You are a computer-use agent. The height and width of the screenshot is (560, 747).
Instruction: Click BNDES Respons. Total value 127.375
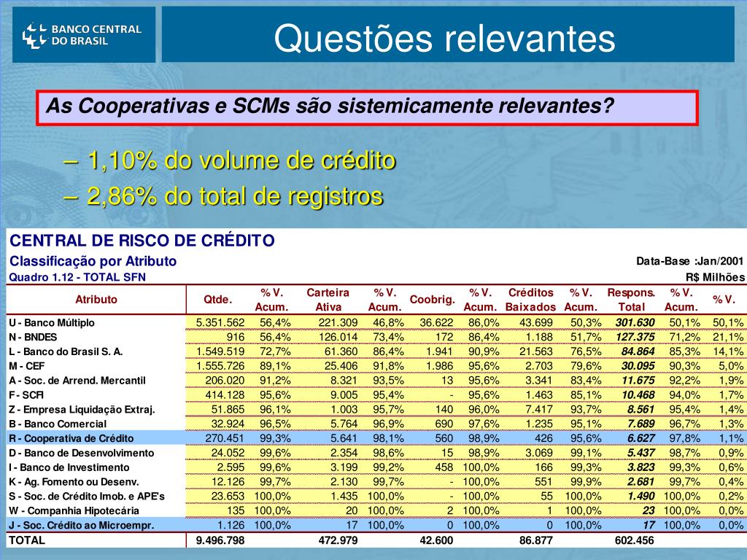click(635, 337)
